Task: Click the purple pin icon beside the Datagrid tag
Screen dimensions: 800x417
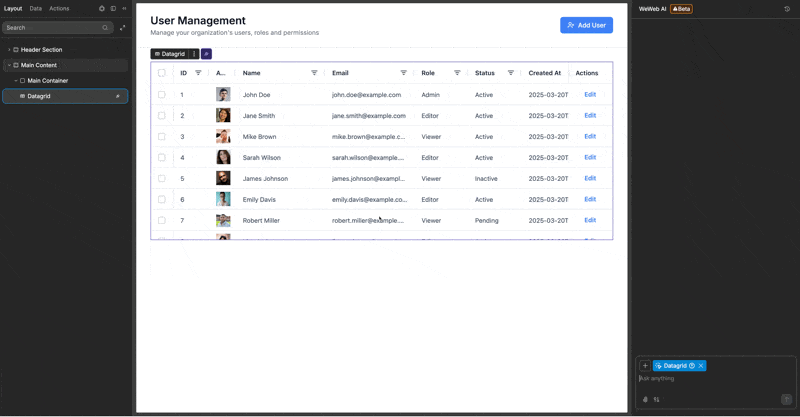Action: click(206, 54)
